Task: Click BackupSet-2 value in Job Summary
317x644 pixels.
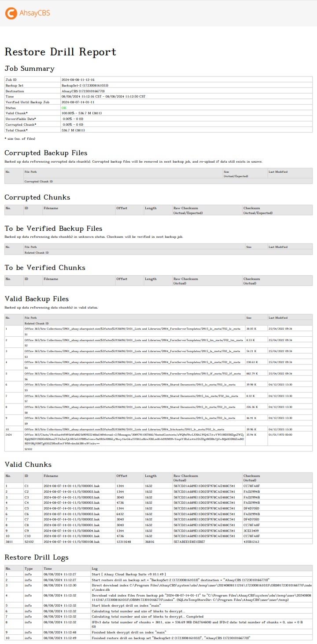Action: tap(85, 85)
